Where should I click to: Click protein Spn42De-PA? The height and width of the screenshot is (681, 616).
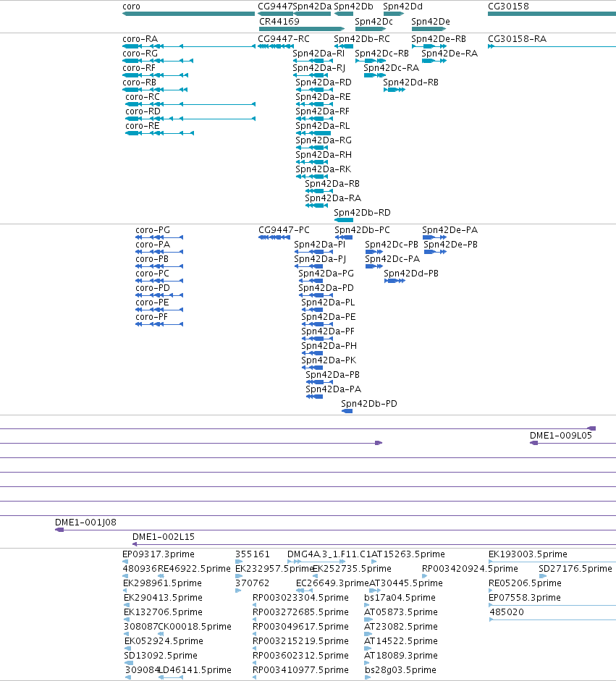tap(434, 237)
